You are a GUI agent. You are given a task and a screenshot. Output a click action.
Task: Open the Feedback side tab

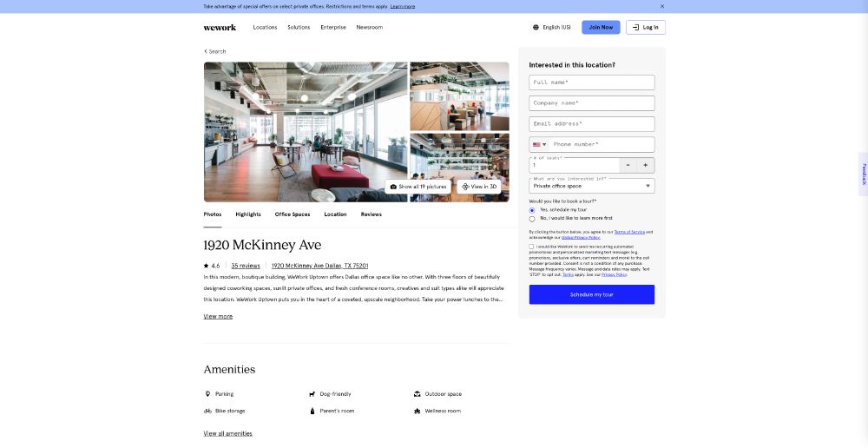point(863,175)
